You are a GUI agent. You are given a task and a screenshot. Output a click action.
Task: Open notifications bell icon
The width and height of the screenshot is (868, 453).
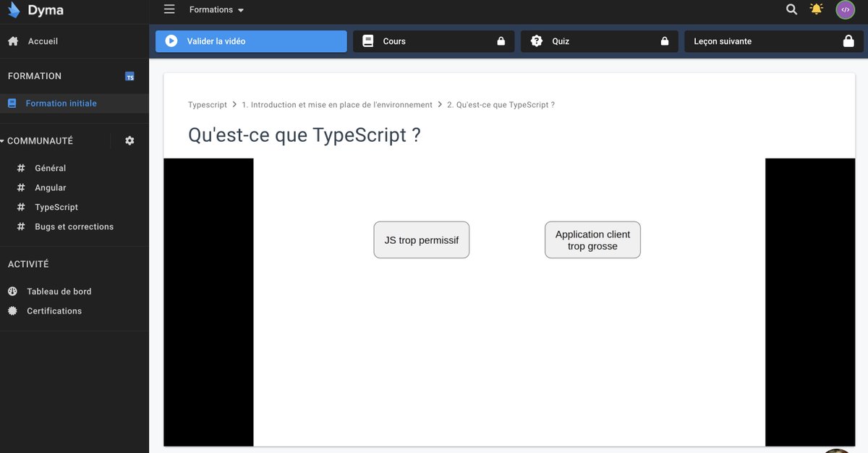(817, 9)
